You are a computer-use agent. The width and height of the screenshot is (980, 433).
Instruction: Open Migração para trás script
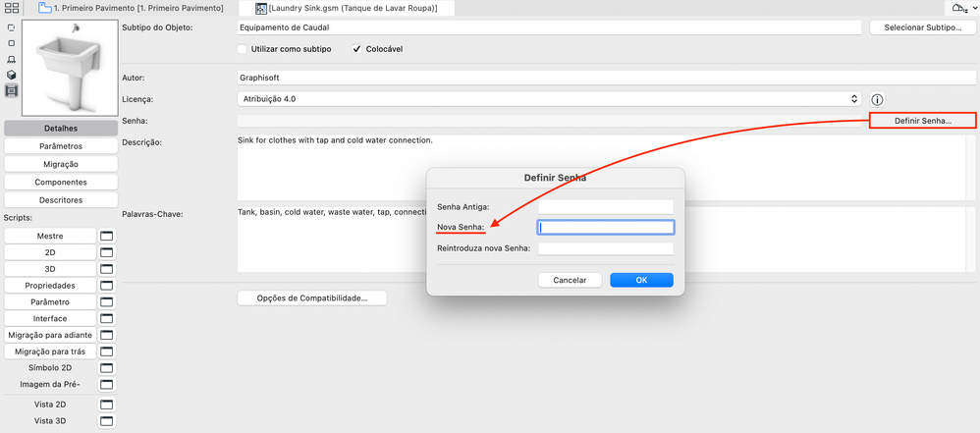(x=50, y=352)
